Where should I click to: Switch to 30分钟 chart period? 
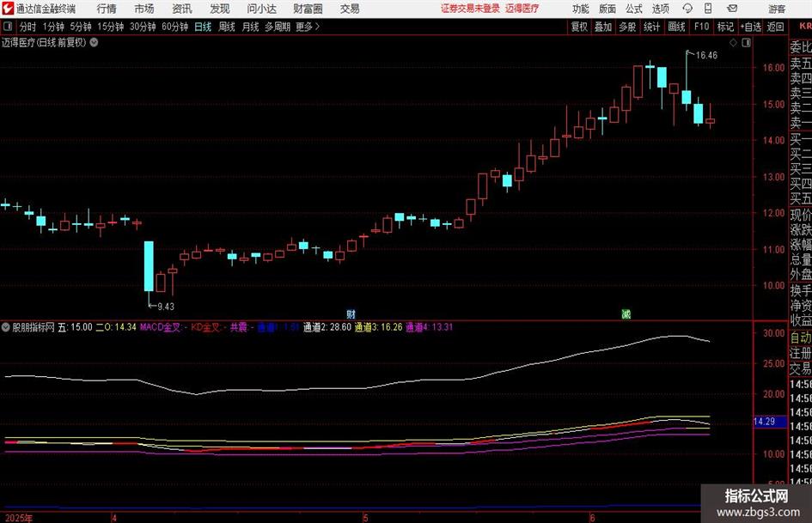[143, 27]
